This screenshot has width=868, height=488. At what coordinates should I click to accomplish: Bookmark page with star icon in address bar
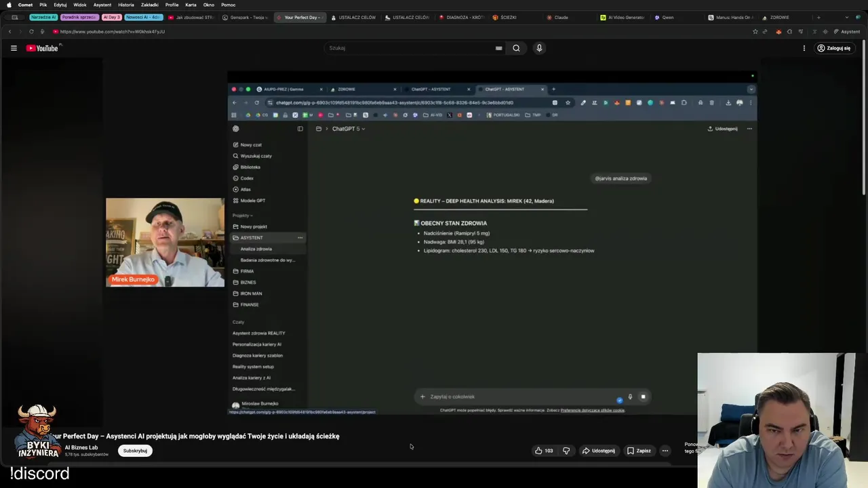755,31
